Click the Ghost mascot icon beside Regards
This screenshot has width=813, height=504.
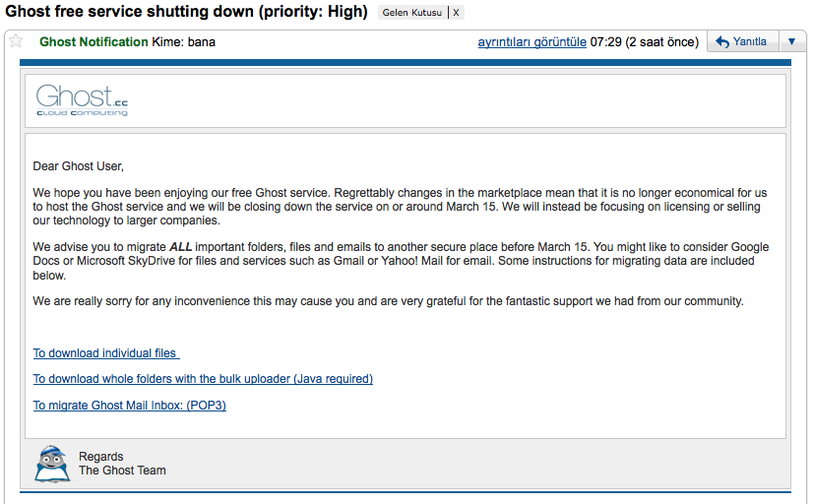click(x=52, y=463)
